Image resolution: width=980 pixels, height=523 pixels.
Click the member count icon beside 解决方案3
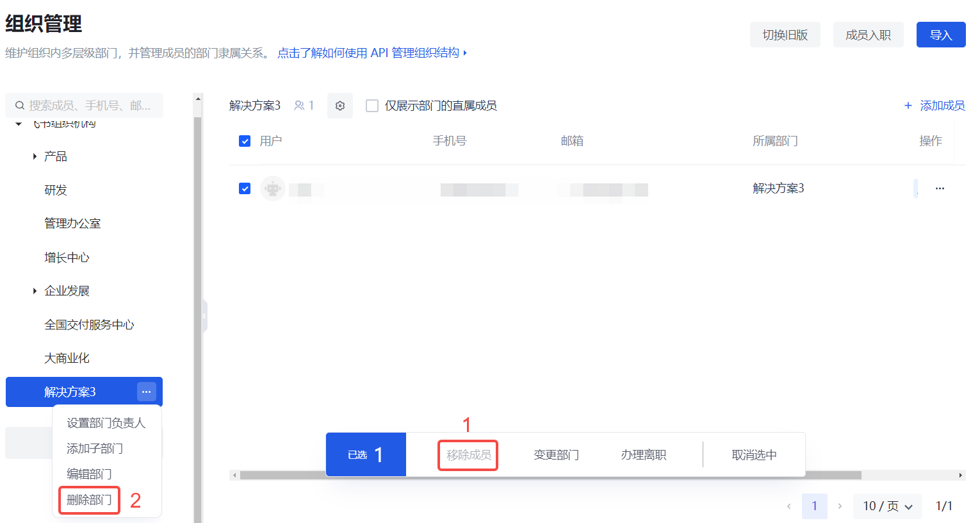299,106
